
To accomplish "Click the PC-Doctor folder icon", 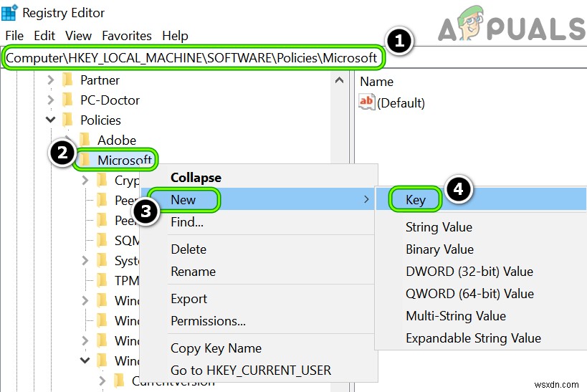I will pyautogui.click(x=68, y=100).
